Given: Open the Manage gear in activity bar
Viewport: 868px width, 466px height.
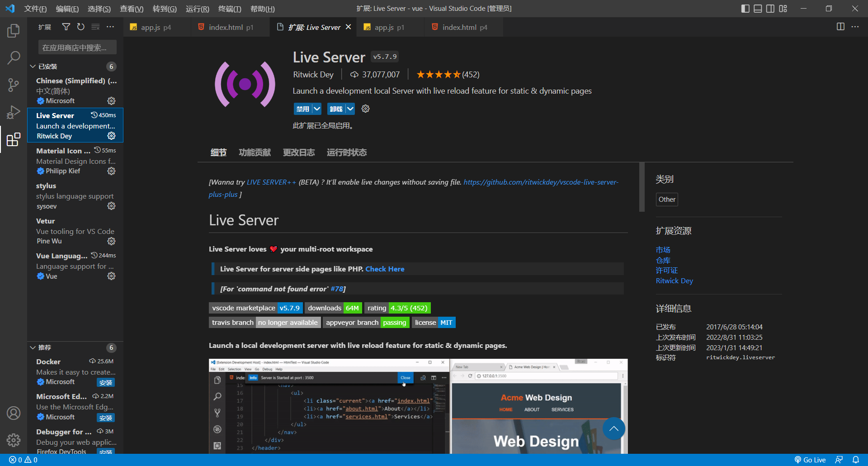Looking at the screenshot, I should pos(14,440).
